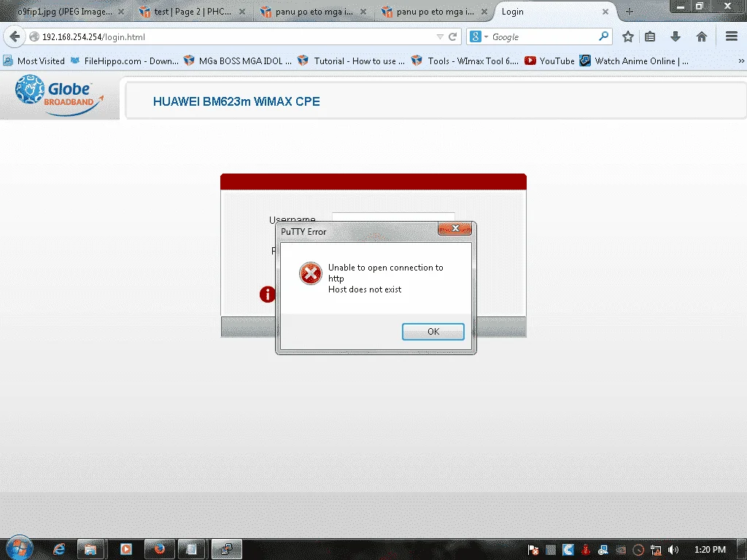
Task: Open the volume speaker tray icon
Action: click(673, 550)
